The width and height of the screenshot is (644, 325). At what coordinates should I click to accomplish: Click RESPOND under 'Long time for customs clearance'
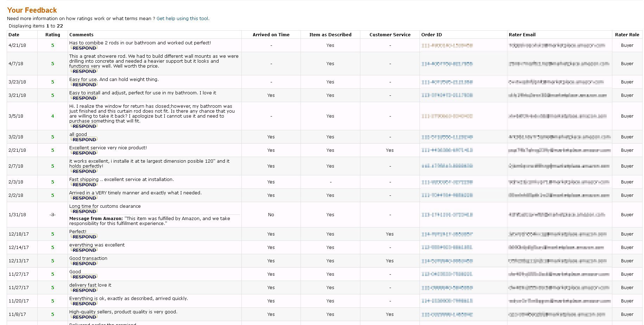pos(84,211)
